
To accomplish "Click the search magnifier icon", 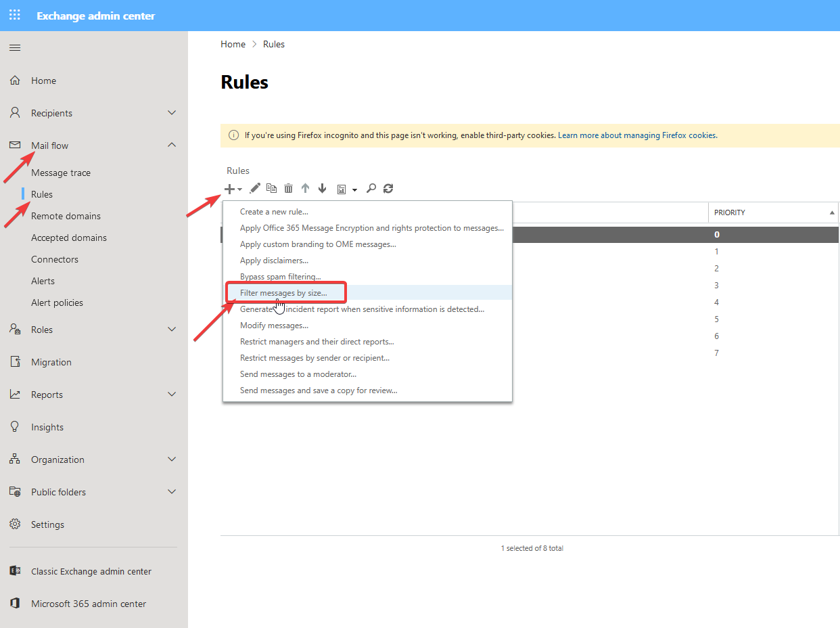I will [371, 189].
